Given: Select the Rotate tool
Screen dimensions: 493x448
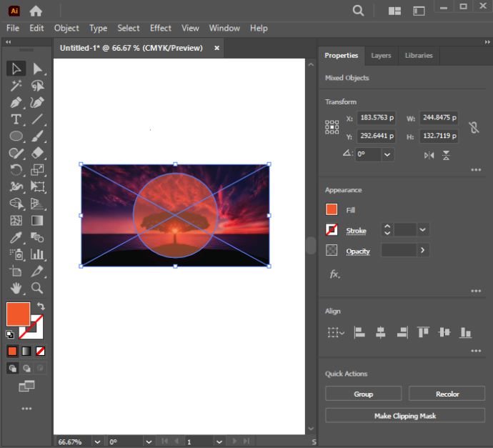Looking at the screenshot, I should click(16, 170).
